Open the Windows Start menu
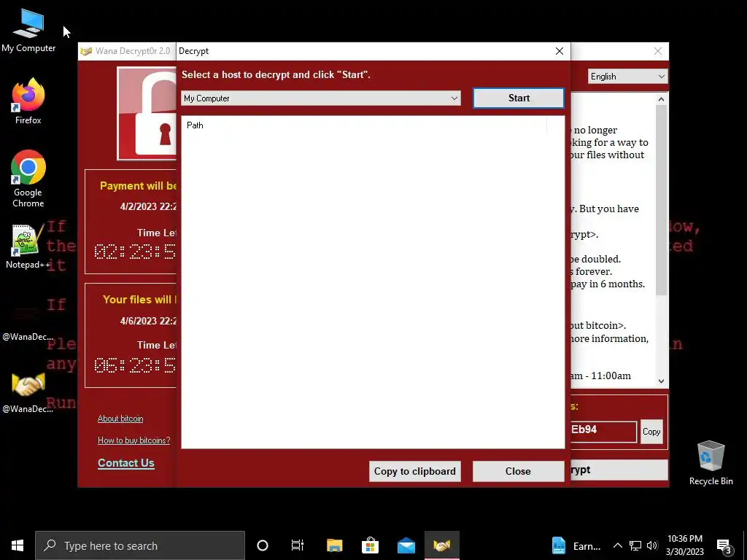Screen dimensions: 747x560 [18, 545]
